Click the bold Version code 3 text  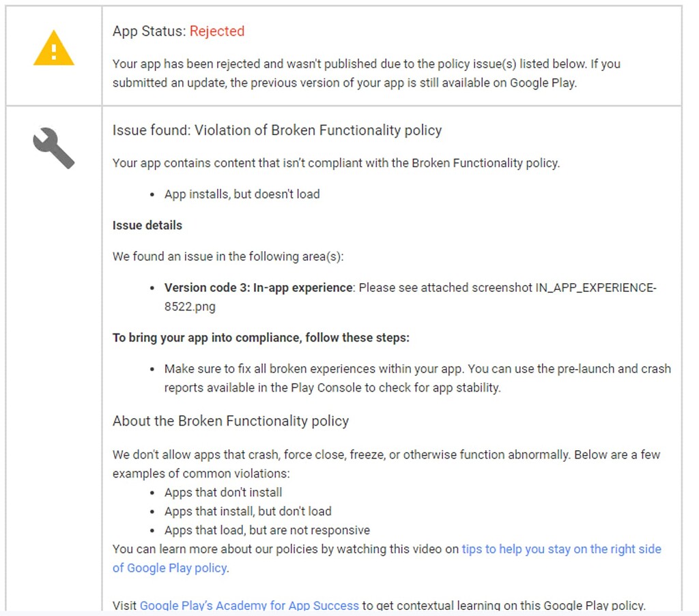coord(258,288)
